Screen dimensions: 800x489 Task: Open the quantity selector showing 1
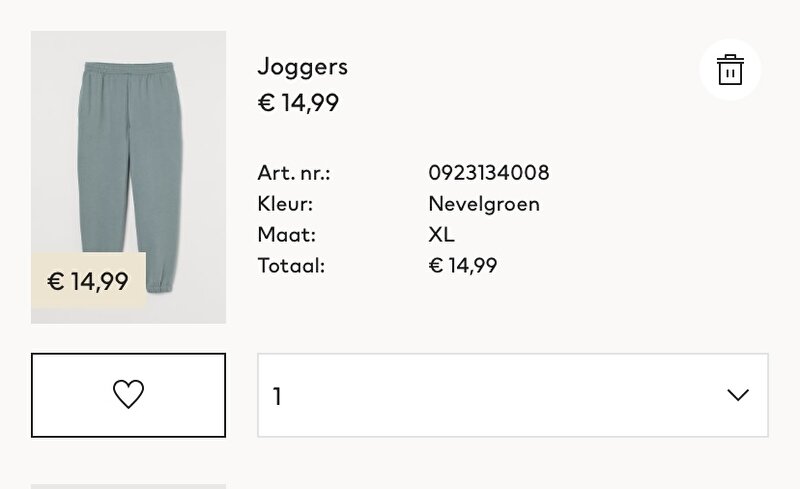tap(513, 395)
